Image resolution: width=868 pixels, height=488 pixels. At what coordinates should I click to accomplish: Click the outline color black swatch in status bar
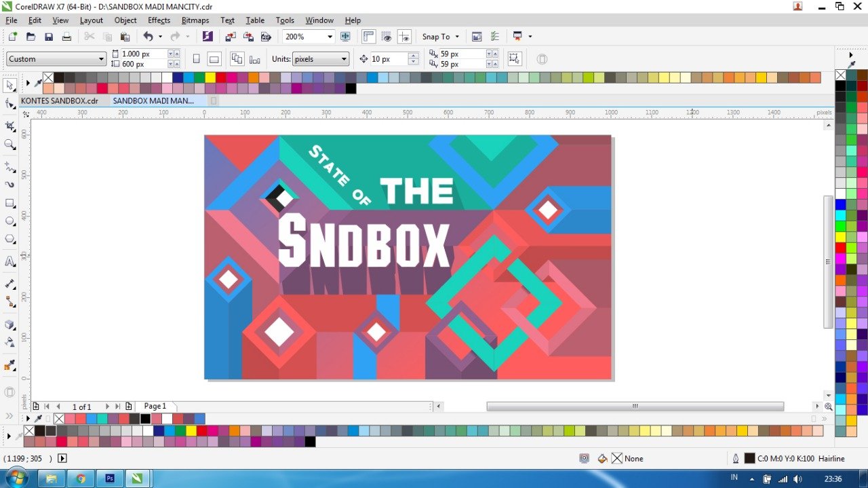(x=749, y=459)
